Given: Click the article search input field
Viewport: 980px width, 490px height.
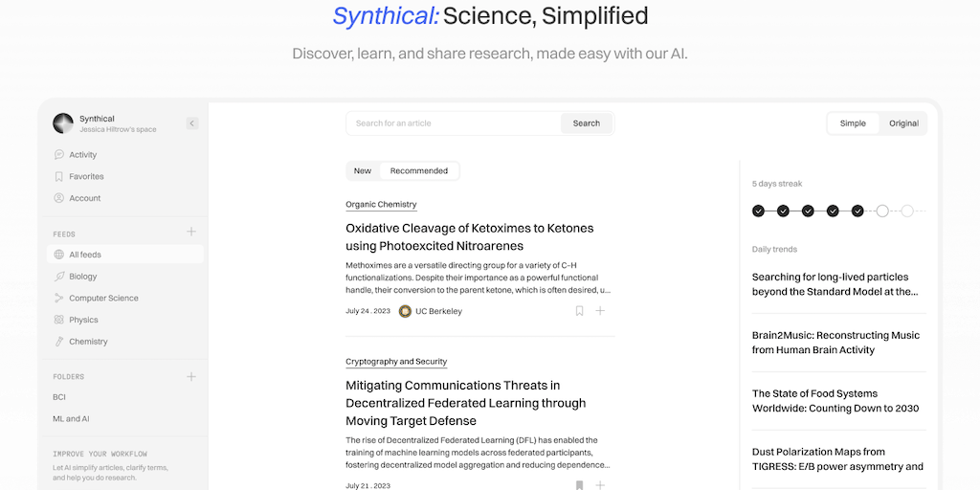Looking at the screenshot, I should click(454, 123).
